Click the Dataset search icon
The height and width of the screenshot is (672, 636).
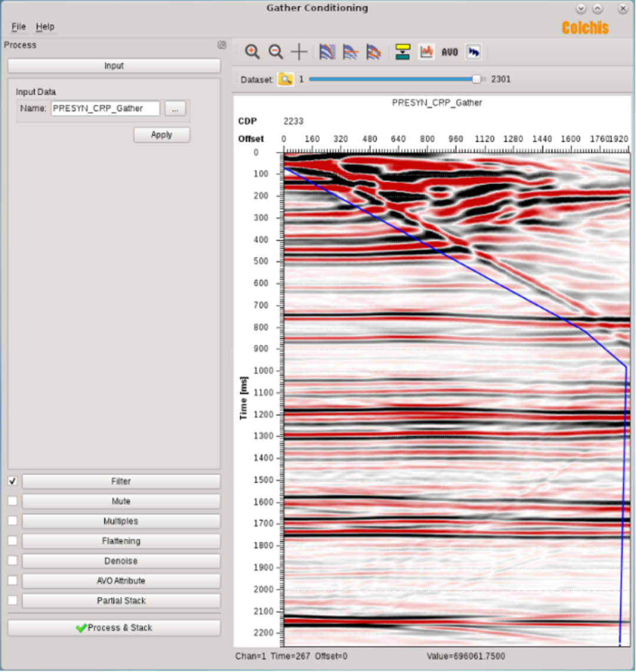click(x=286, y=79)
